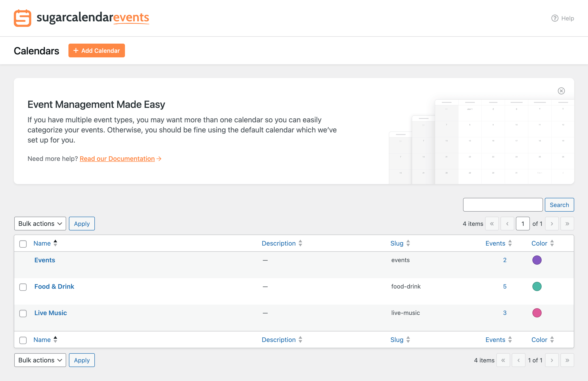
Task: Click Color sort arrows in header
Action: point(552,243)
